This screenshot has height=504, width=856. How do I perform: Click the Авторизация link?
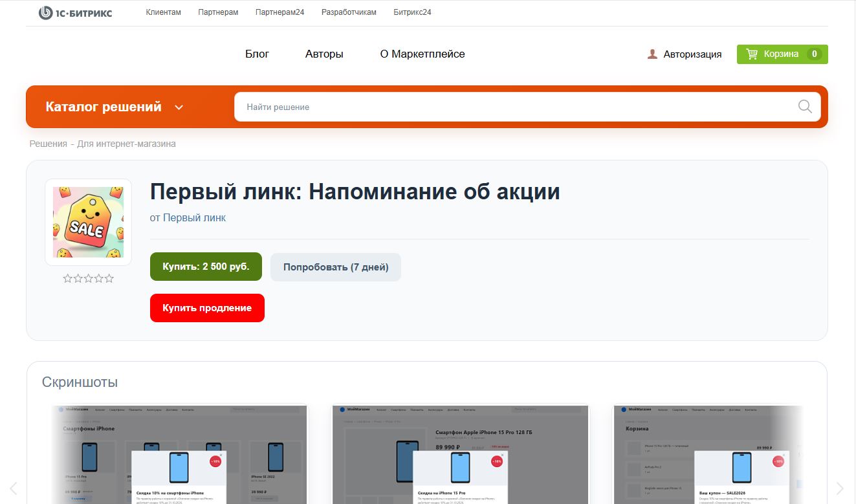692,54
